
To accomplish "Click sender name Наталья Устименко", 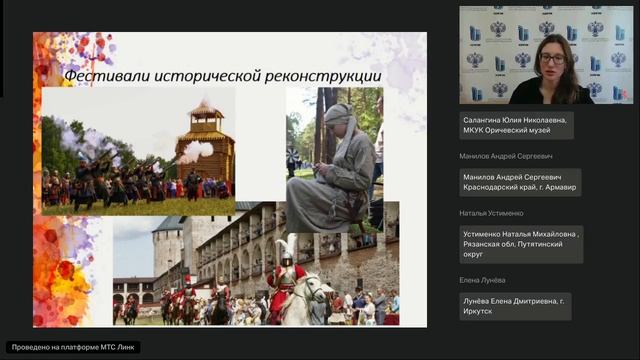I will tap(491, 213).
